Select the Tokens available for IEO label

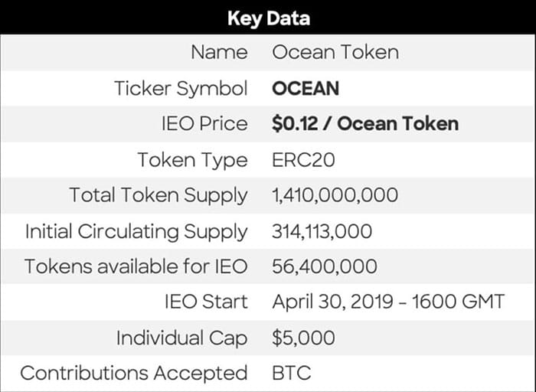(136, 266)
